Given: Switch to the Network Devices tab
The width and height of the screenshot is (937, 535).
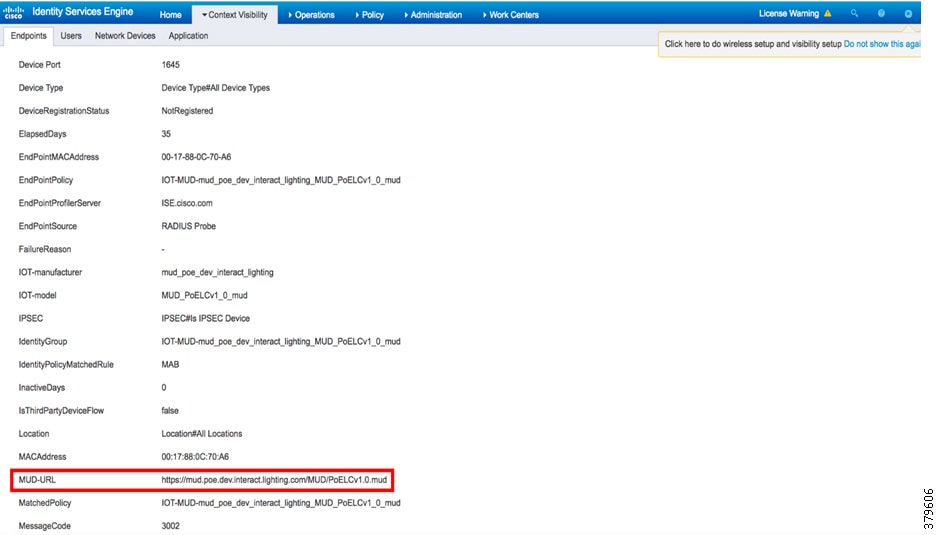Looking at the screenshot, I should [x=125, y=36].
